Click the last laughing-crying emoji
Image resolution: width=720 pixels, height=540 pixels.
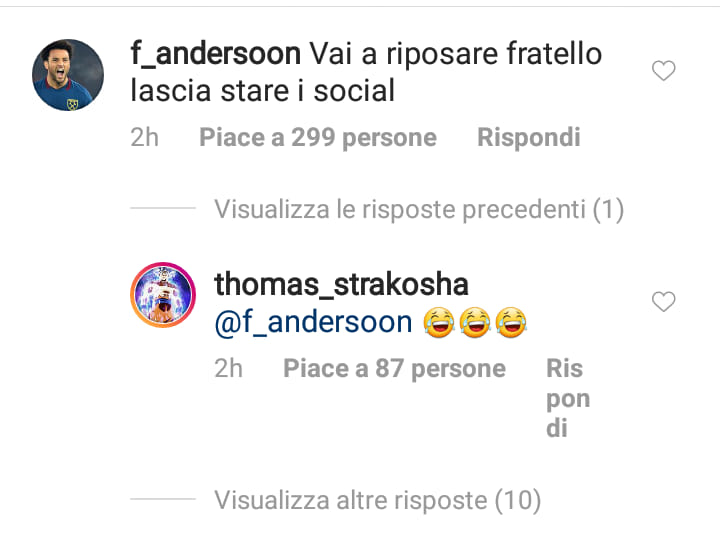coord(511,322)
